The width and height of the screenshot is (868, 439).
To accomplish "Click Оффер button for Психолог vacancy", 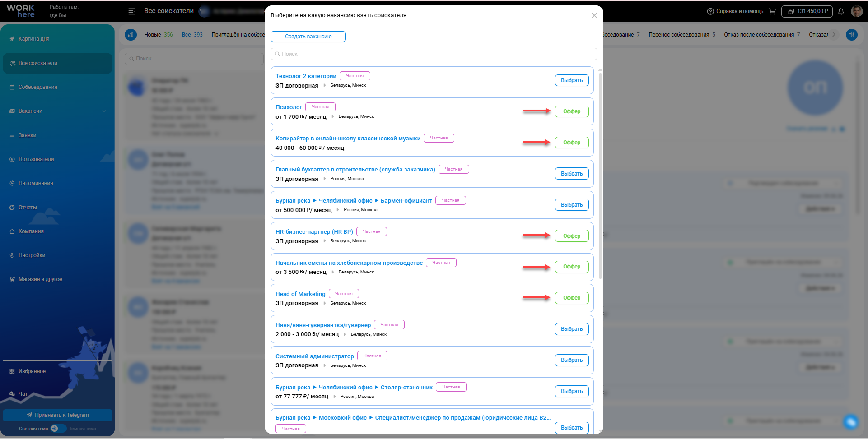I will pos(572,111).
